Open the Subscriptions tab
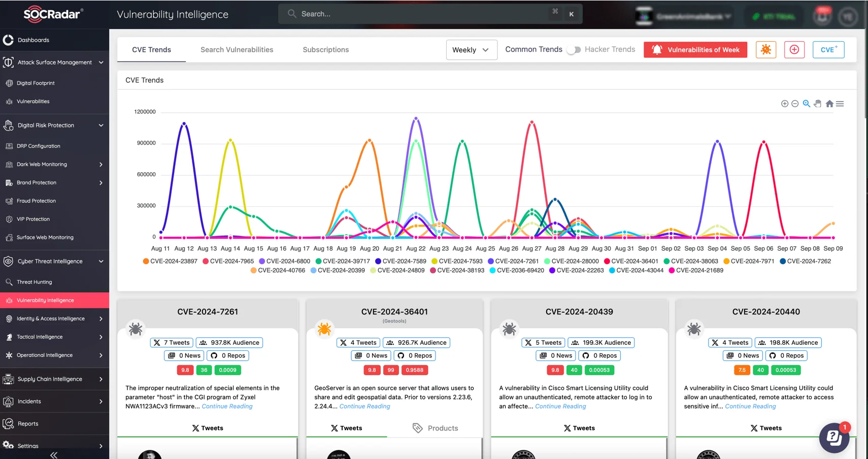This screenshot has height=459, width=868. coord(326,50)
